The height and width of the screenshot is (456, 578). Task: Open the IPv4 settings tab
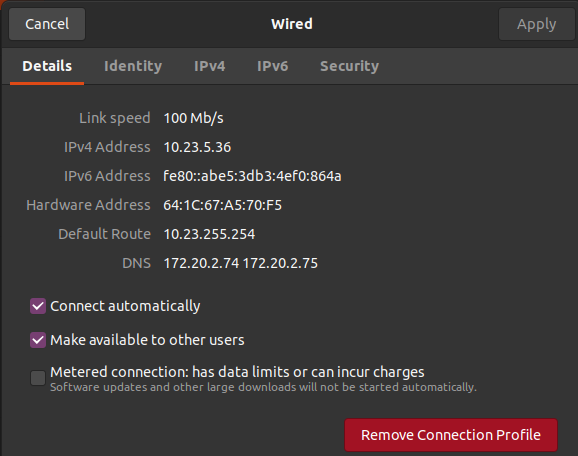(209, 66)
